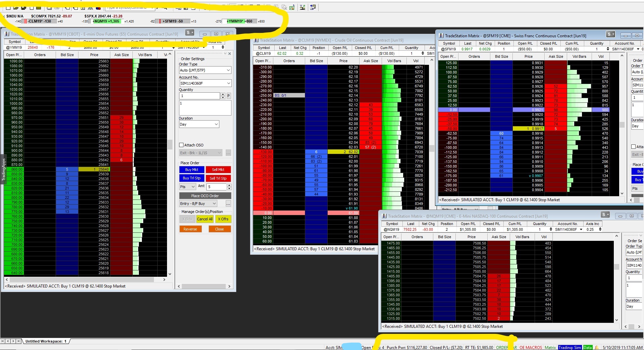Image resolution: width=644 pixels, height=350 pixels.
Task: Click the alert bell icon in status bar
Action: tap(596, 347)
